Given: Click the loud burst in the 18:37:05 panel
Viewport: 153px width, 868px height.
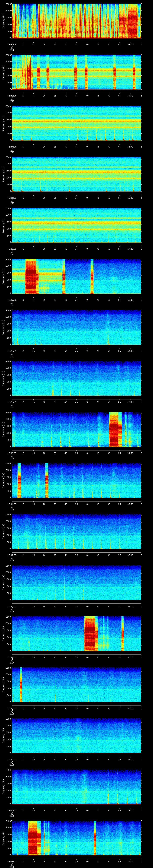Looking at the screenshot, I should [32, 276].
